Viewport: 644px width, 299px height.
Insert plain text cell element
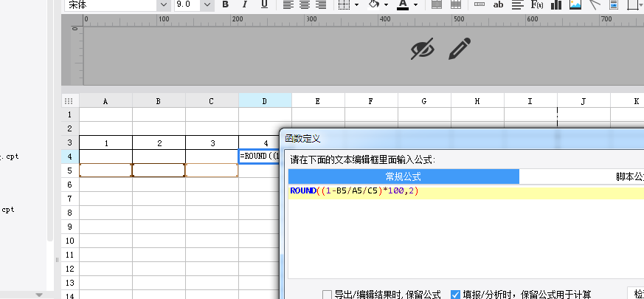click(x=479, y=4)
